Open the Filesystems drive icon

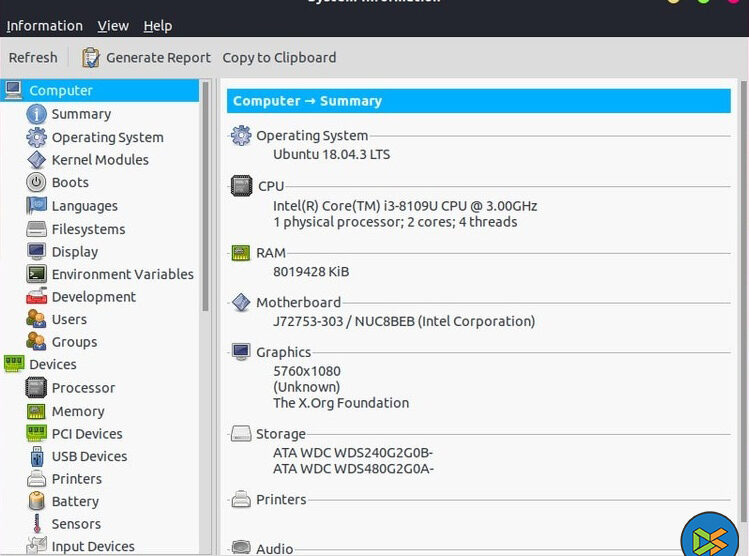[36, 229]
